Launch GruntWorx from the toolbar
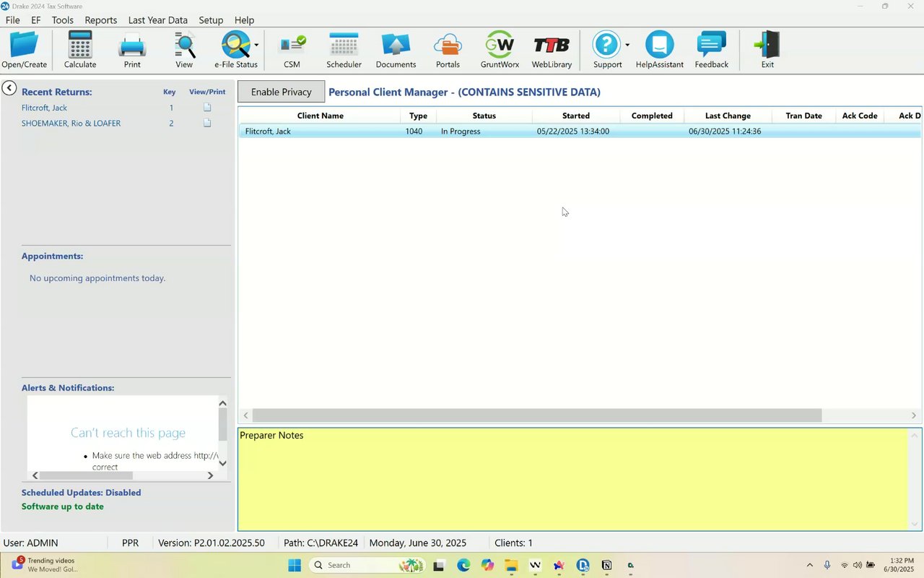This screenshot has width=924, height=578. 500,49
